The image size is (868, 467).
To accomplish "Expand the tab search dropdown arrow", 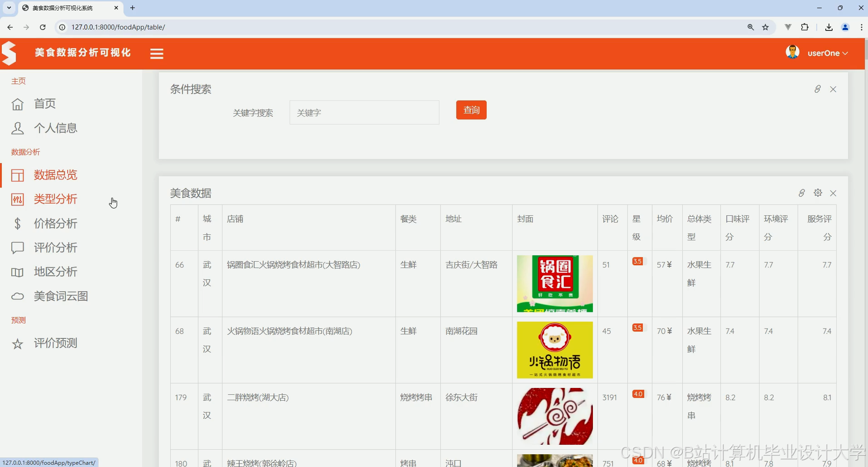I will click(x=9, y=8).
